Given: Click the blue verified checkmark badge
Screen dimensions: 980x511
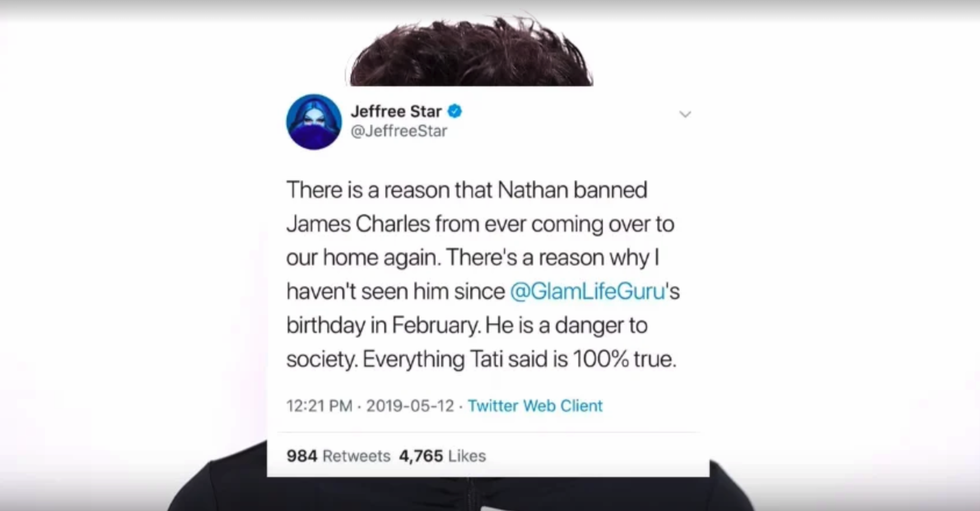Looking at the screenshot, I should pos(455,111).
